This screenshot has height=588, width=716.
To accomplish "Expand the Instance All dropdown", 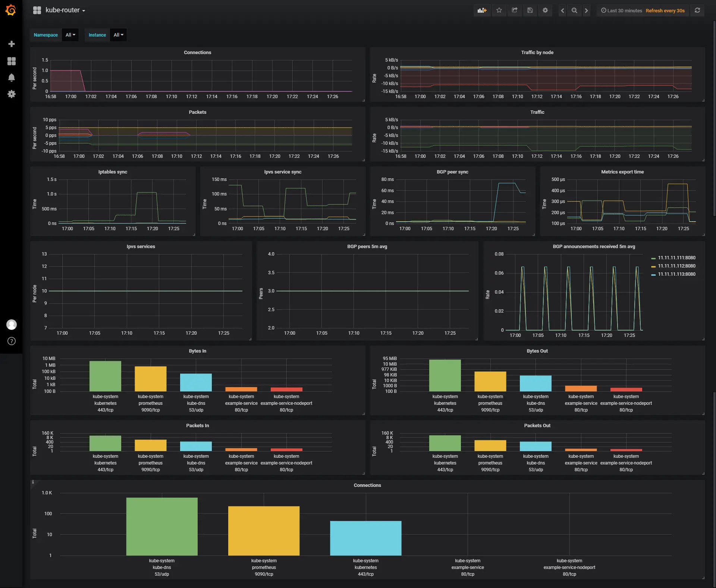I will [118, 35].
